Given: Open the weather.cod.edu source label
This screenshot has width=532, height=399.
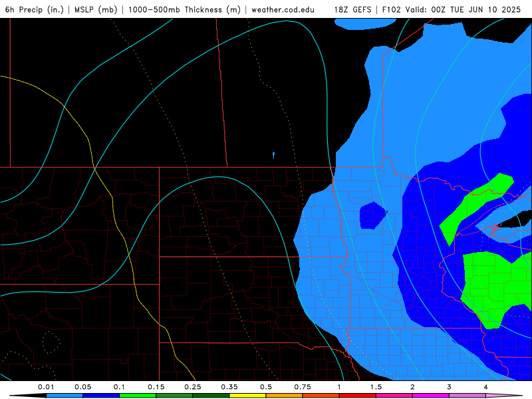Looking at the screenshot, I should pyautogui.click(x=283, y=9).
